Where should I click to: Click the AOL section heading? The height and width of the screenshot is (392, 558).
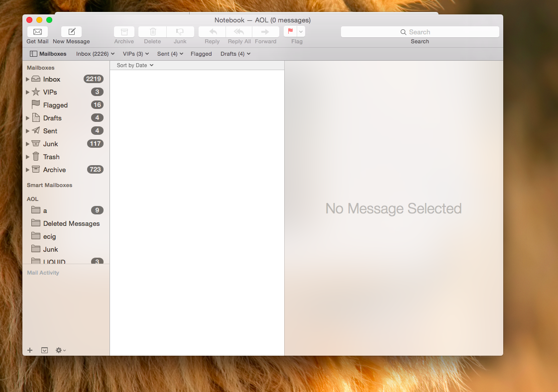tap(32, 199)
